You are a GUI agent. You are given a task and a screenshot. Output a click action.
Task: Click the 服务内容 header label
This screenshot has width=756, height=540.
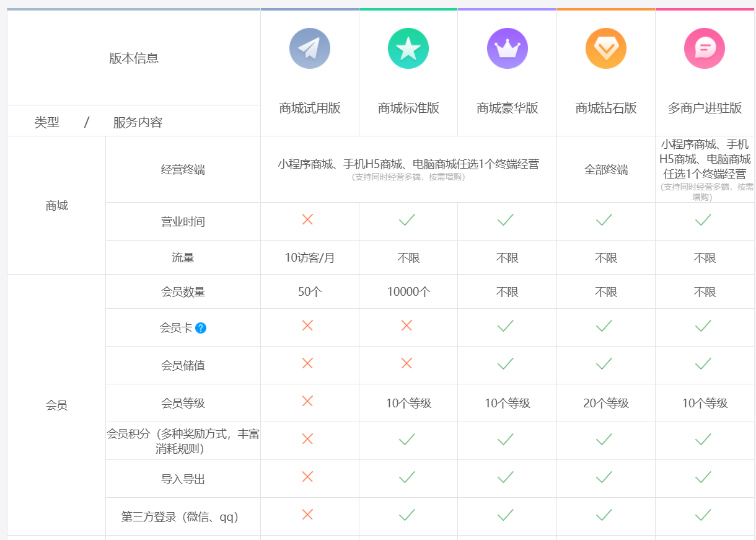pyautogui.click(x=138, y=123)
